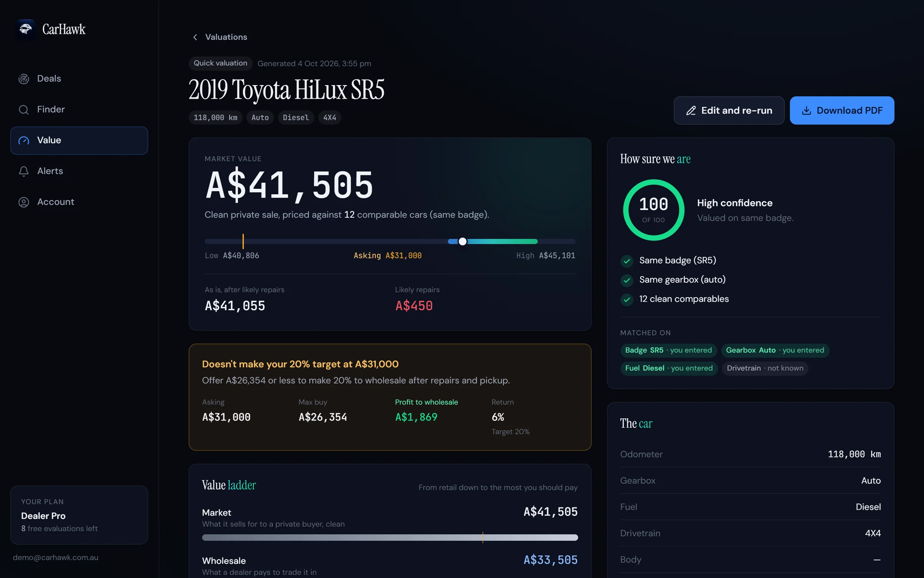Screen dimensions: 924x578
Task: Click the Value gauge icon in sidebar
Action: [x=24, y=140]
